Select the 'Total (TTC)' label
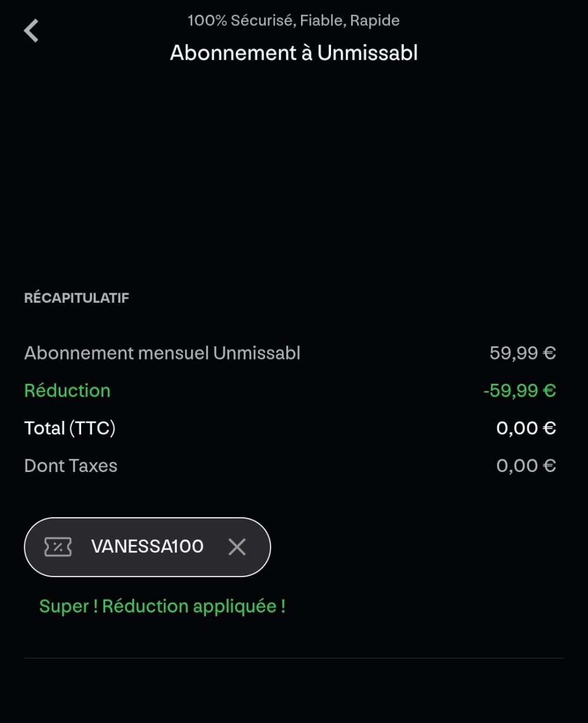The width and height of the screenshot is (588, 723). tap(69, 429)
